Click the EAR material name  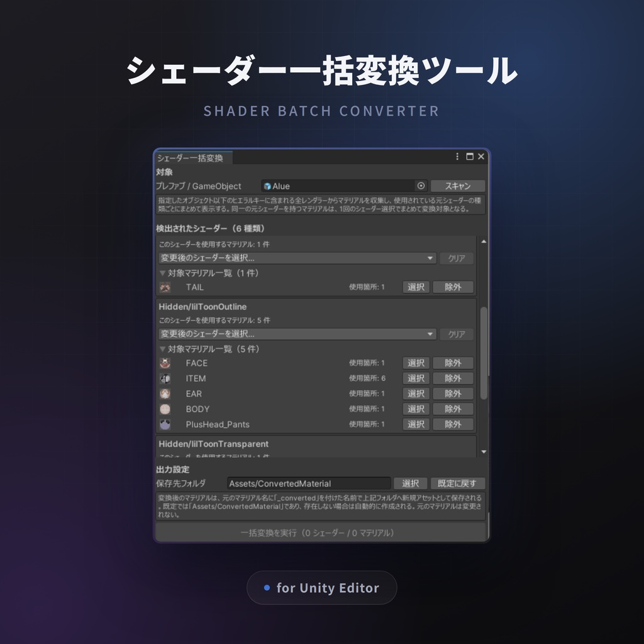194,394
